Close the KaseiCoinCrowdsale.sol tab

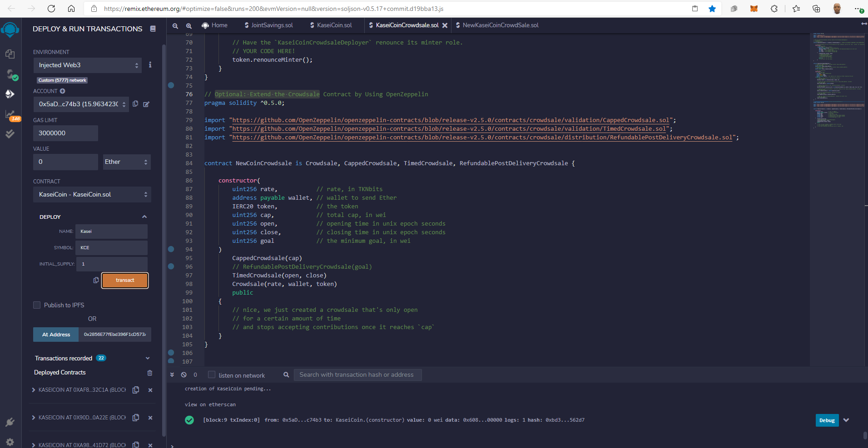pyautogui.click(x=445, y=25)
